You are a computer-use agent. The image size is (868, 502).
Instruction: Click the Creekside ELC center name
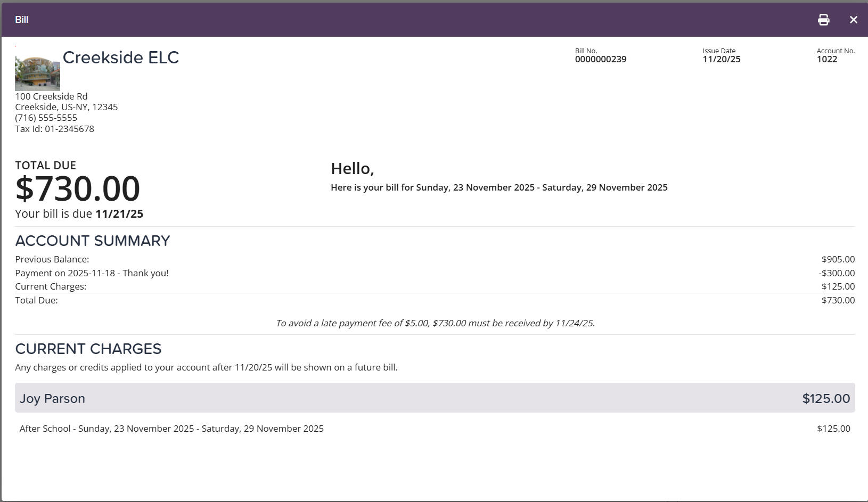[x=121, y=57]
